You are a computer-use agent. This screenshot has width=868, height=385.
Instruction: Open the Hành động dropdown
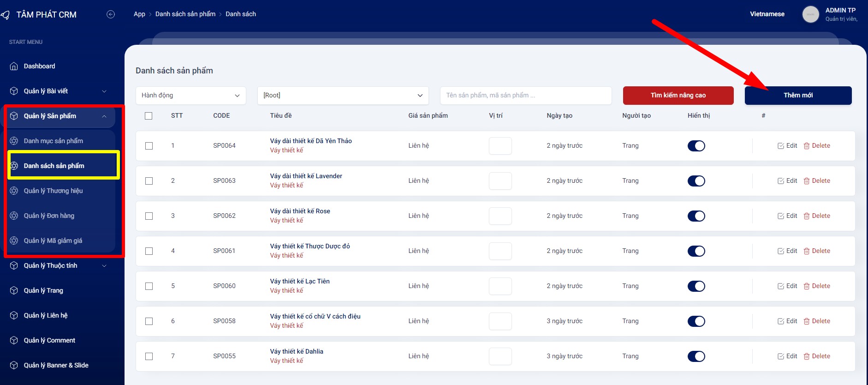(x=190, y=96)
